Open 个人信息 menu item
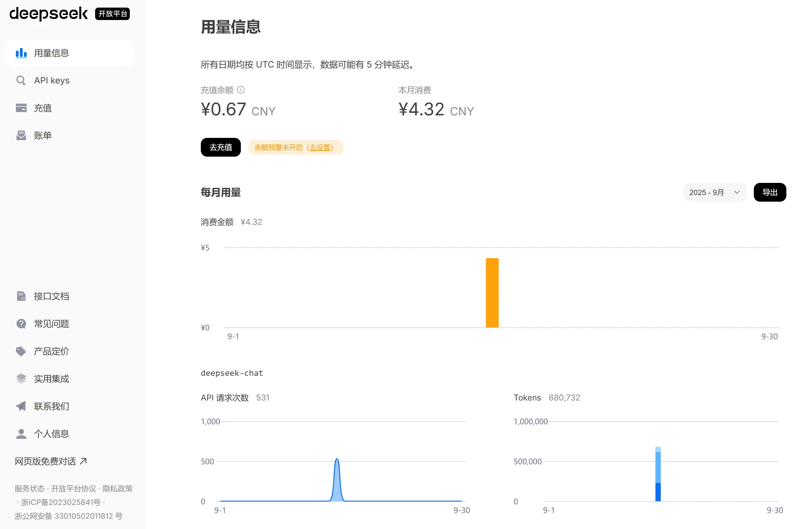Image resolution: width=812 pixels, height=529 pixels. pos(51,434)
